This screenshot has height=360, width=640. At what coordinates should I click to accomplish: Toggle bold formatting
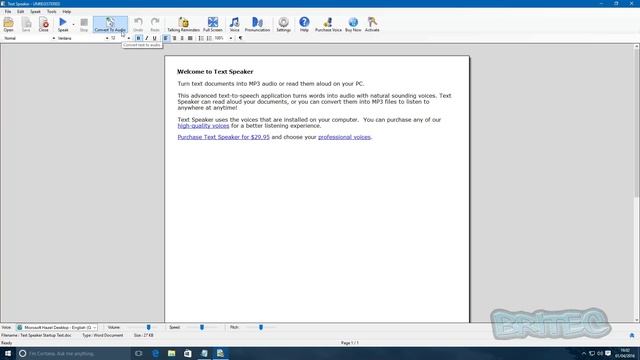point(138,38)
